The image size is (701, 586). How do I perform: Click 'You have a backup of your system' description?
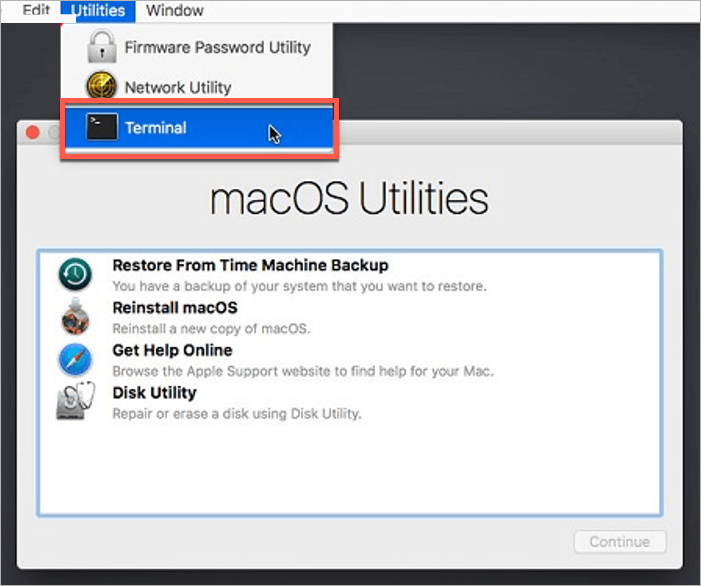[299, 286]
